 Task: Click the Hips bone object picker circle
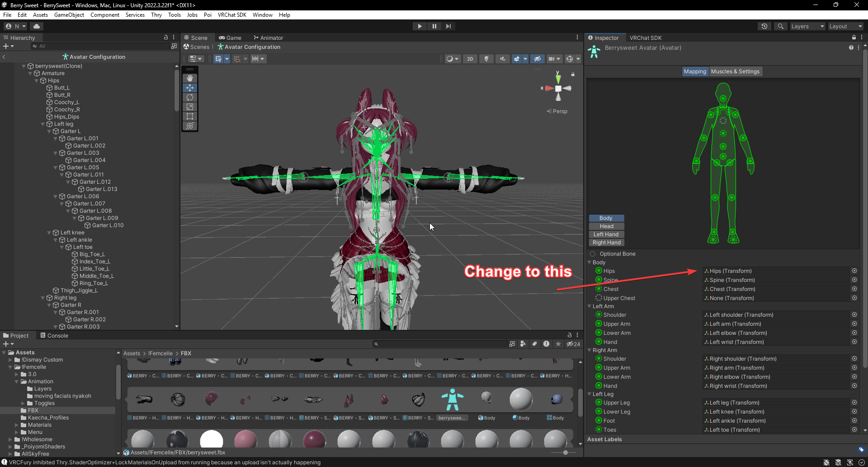coord(854,271)
